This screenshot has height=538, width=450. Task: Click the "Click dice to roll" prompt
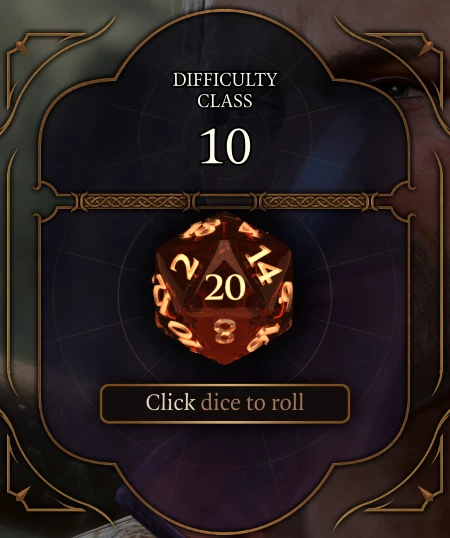pos(225,404)
